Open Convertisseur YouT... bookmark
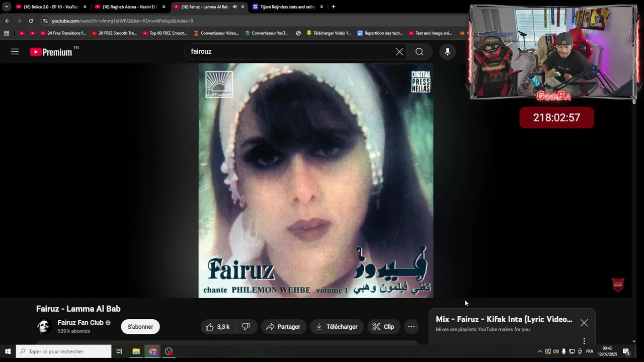The height and width of the screenshot is (362, 644). click(267, 33)
